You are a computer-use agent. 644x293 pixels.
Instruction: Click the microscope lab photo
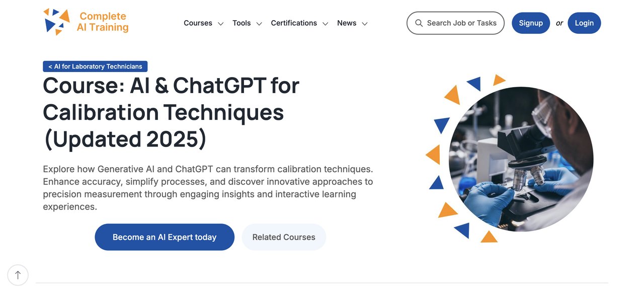coord(521,159)
